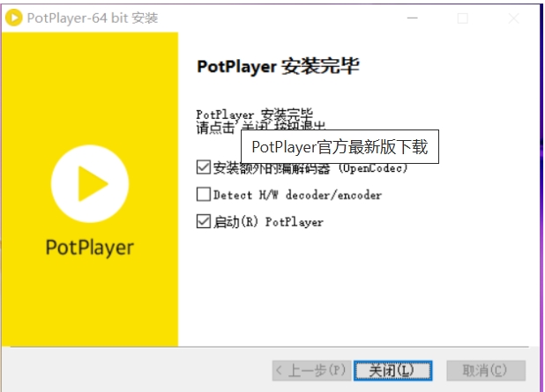The height and width of the screenshot is (392, 545).
Task: Click the disabled X button in title bar
Action: click(514, 18)
